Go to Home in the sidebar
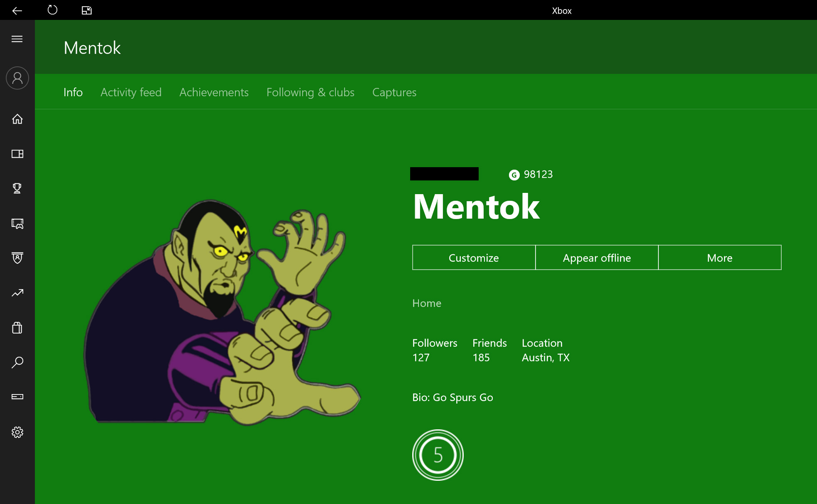 [x=17, y=119]
